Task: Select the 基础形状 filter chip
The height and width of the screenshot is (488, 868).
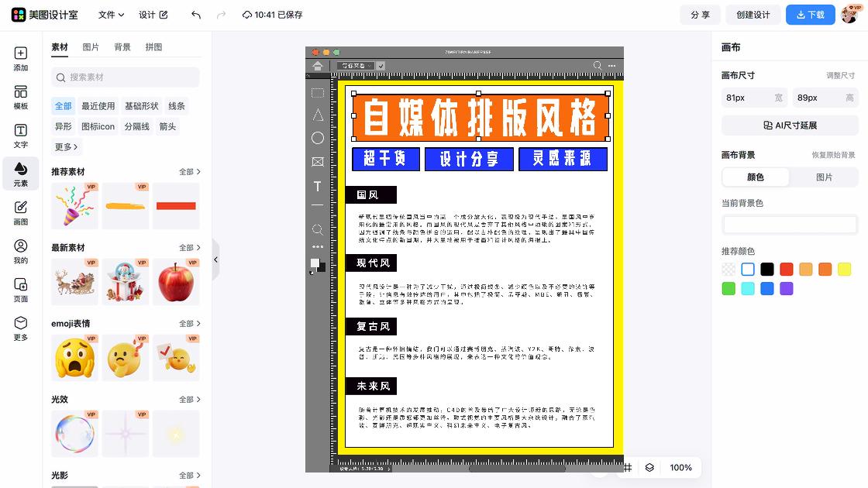Action: [x=141, y=105]
